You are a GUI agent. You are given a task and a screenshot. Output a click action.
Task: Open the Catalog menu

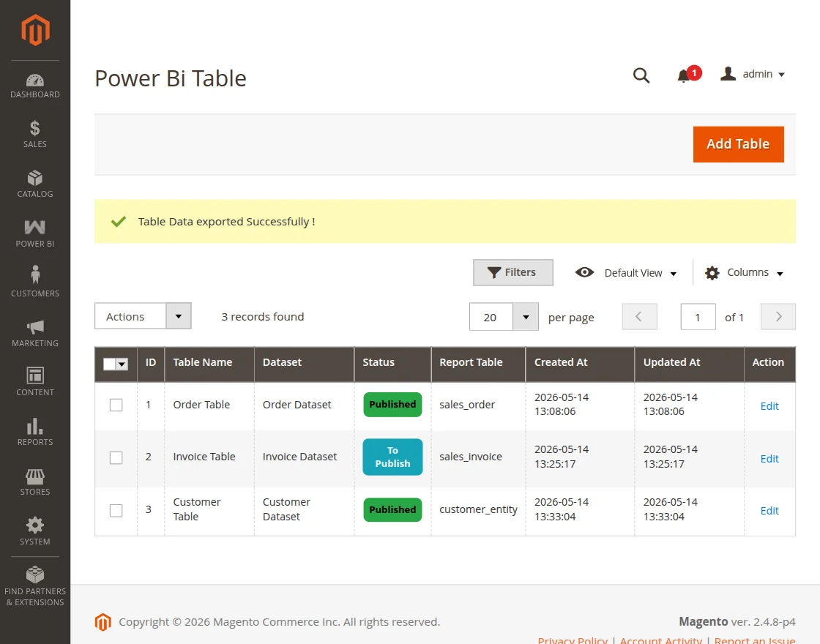35,184
